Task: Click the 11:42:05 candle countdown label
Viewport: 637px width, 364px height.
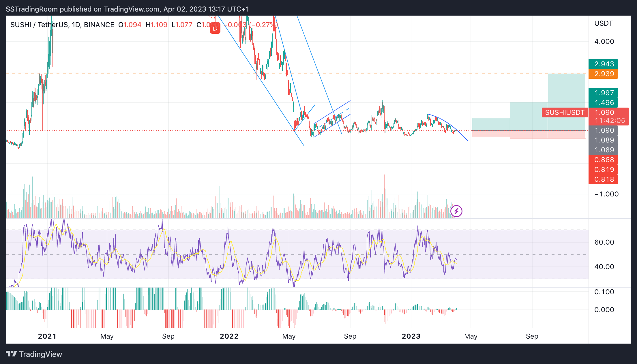Action: [610, 121]
